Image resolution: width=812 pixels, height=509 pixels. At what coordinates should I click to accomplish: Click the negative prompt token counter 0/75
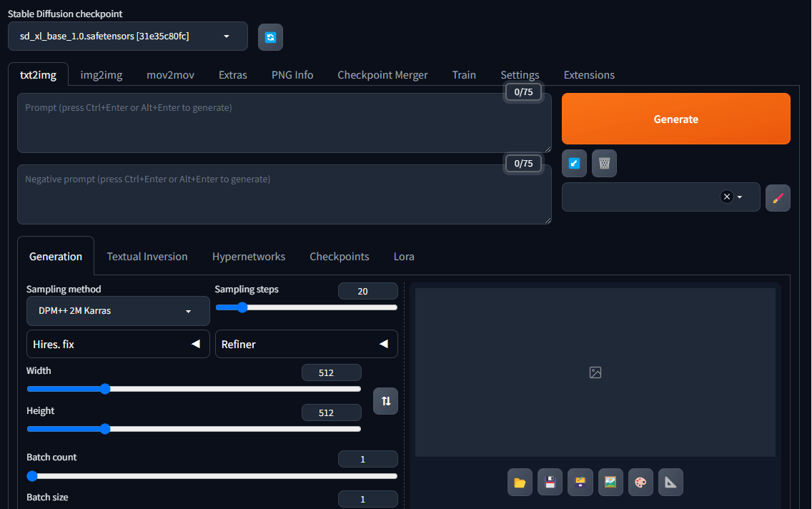coord(523,164)
